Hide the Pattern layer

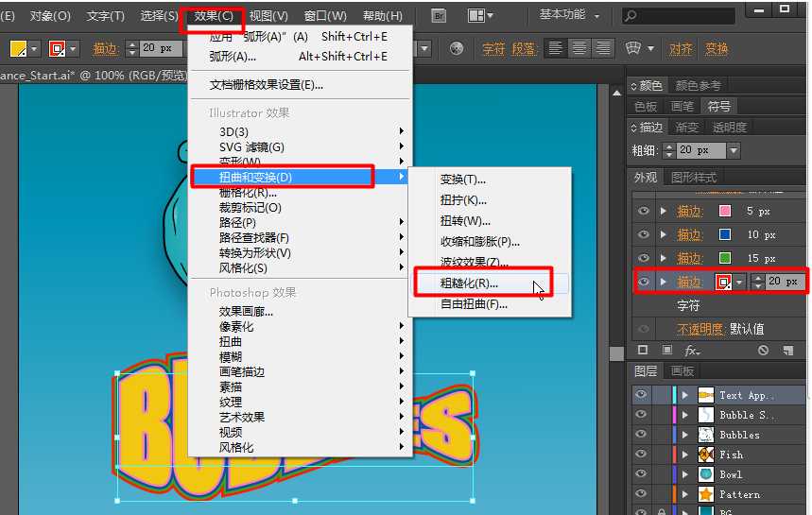coord(641,493)
